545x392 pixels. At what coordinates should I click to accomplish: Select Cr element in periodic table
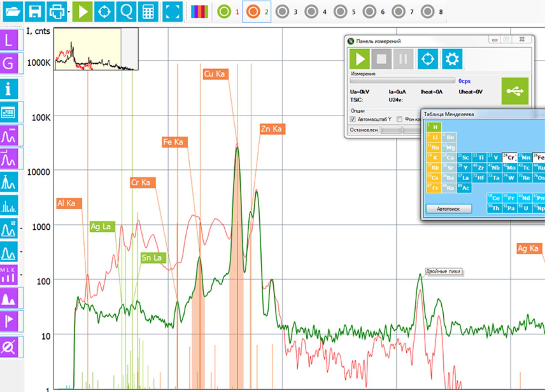509,157
